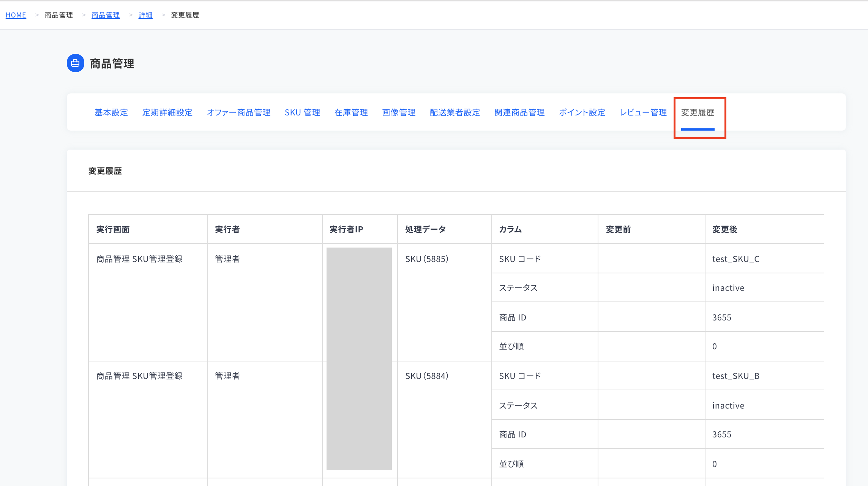Click the SKU (5884) data cell

[445, 419]
